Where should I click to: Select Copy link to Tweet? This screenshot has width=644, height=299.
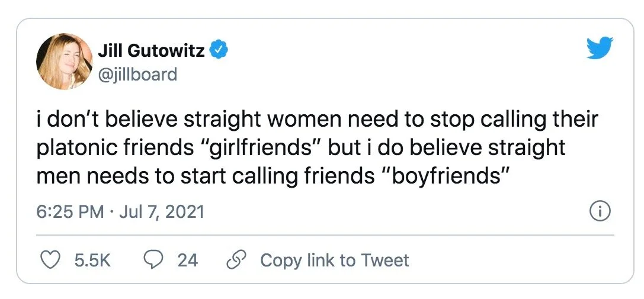coord(335,261)
